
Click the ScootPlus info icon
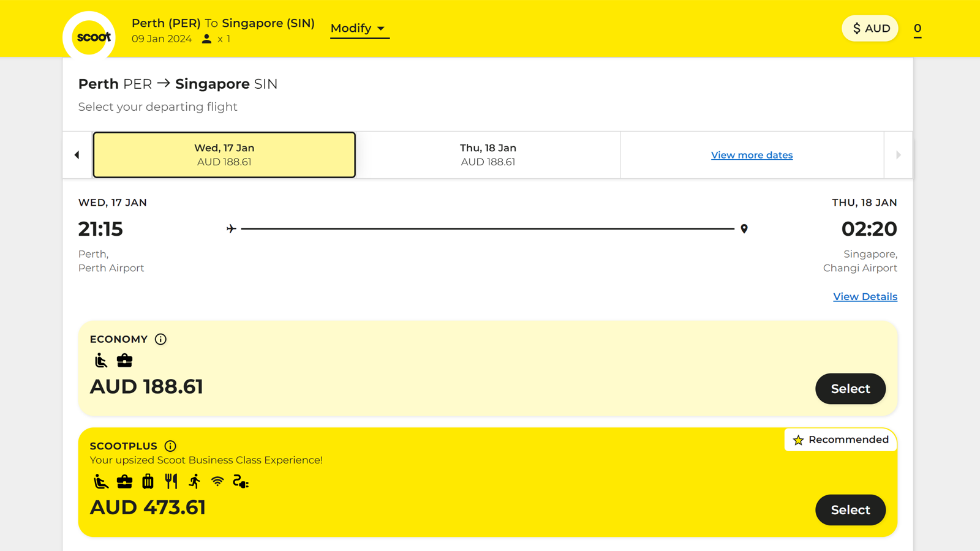pyautogui.click(x=170, y=446)
